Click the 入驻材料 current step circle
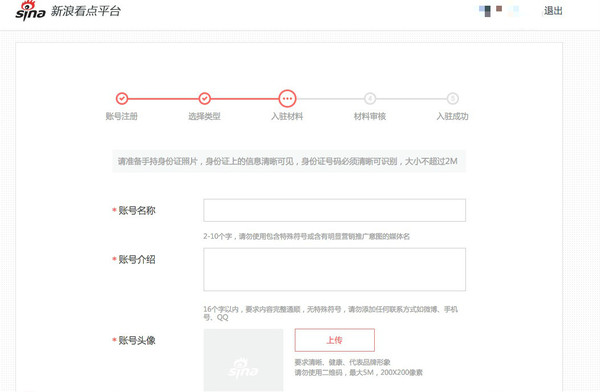This screenshot has width=600, height=392. click(x=287, y=99)
